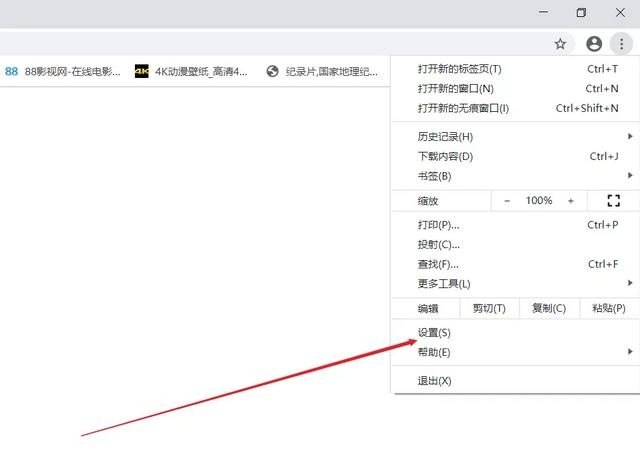The height and width of the screenshot is (466, 640).
Task: Open the user profile avatar icon
Action: (x=594, y=44)
